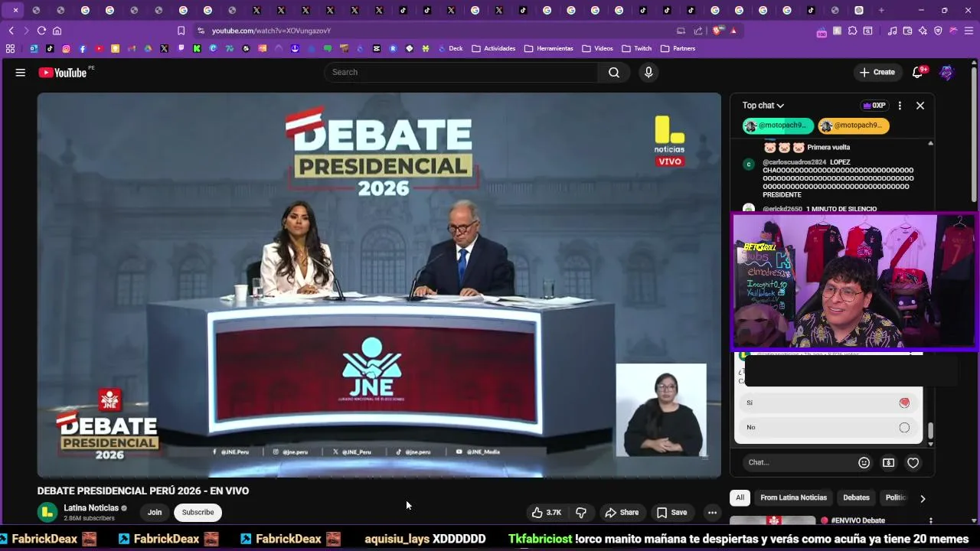Image resolution: width=980 pixels, height=551 pixels.
Task: Open more actions below the video
Action: (x=712, y=513)
